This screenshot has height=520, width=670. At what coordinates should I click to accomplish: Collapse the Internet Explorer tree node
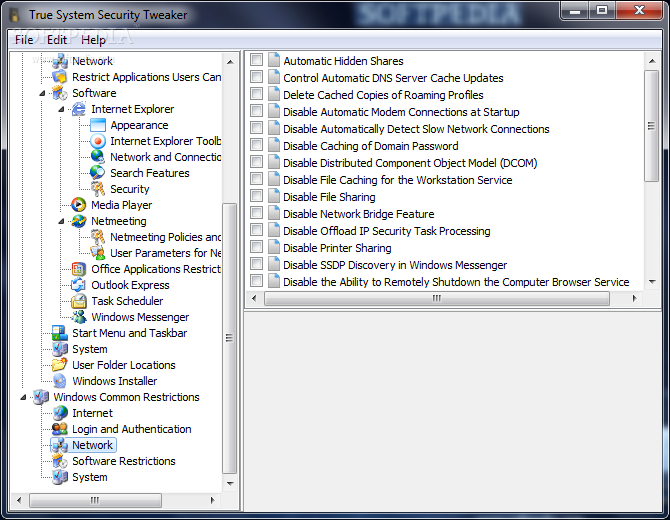62,109
